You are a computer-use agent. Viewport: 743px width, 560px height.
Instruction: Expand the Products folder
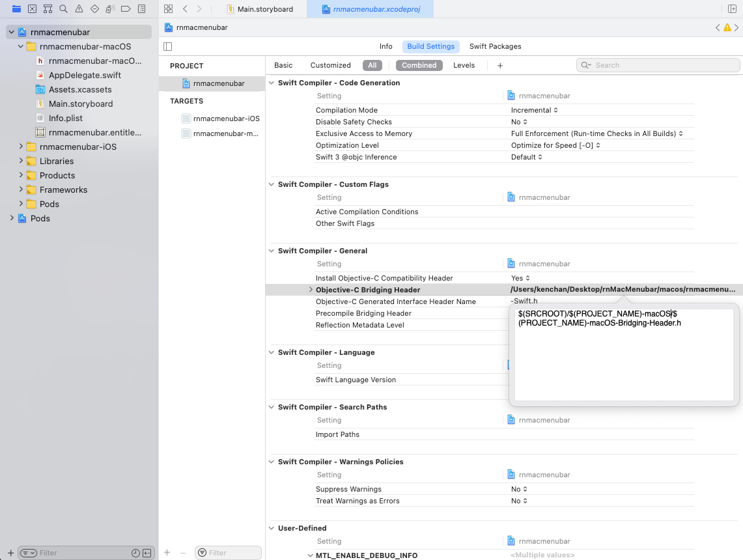click(x=20, y=175)
